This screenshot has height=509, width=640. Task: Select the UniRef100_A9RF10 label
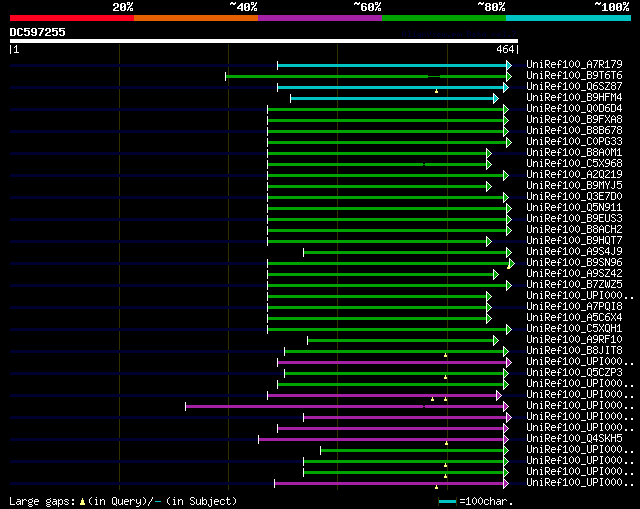(574, 340)
